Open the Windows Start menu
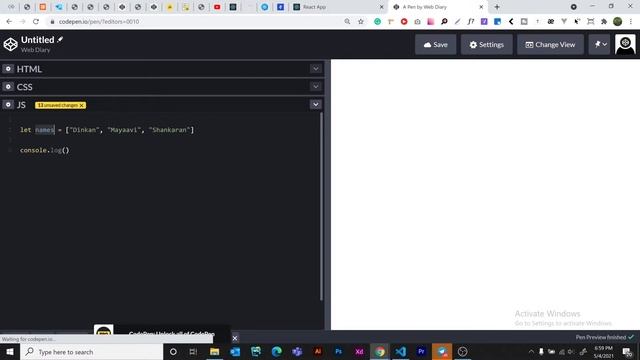 tap(10, 351)
